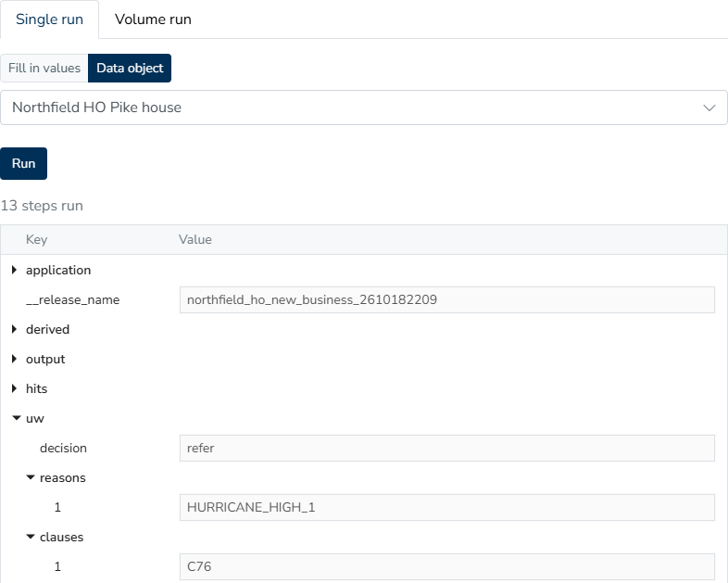Expand the derived tree row

tap(14, 329)
